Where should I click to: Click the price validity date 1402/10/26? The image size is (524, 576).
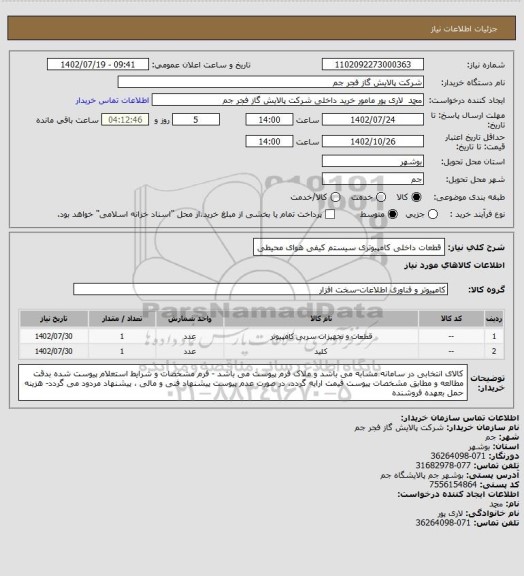pyautogui.click(x=373, y=141)
